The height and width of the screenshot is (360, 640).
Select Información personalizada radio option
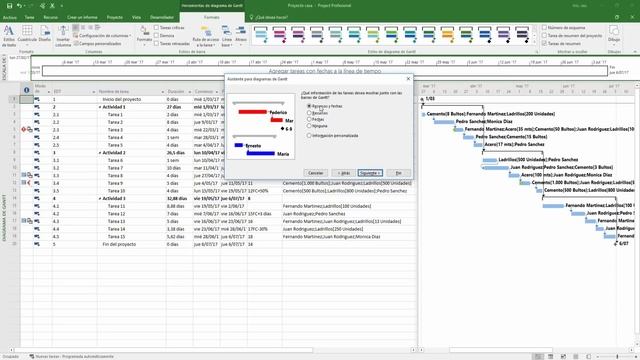(x=309, y=136)
